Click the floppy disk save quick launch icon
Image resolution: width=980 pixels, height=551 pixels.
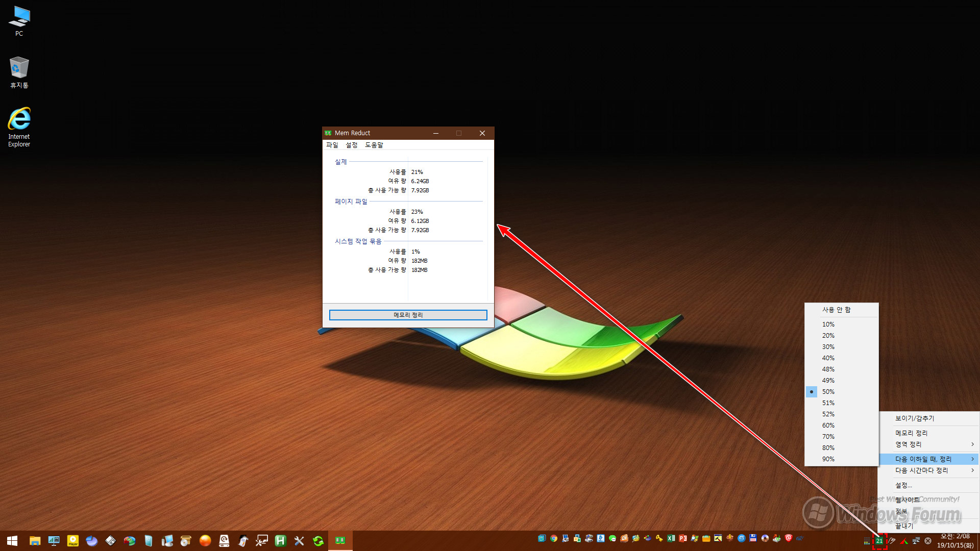coord(753,538)
